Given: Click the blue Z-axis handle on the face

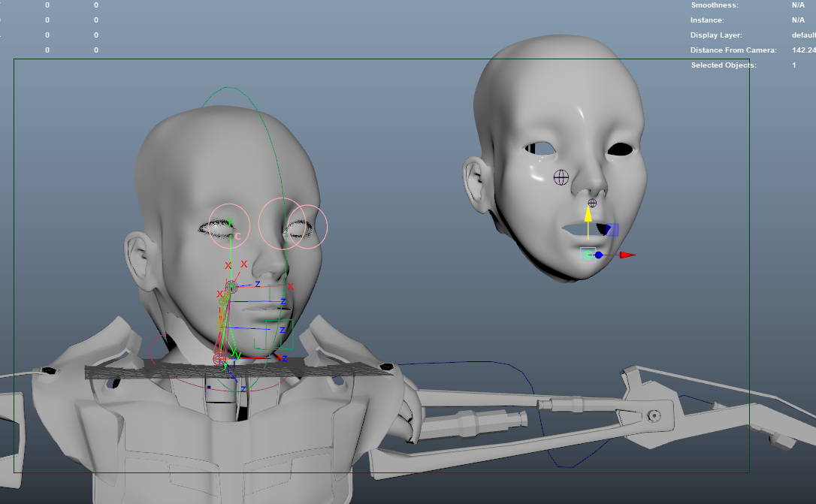Looking at the screenshot, I should point(599,255).
